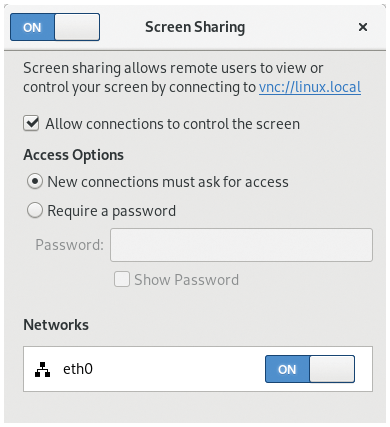The image size is (390, 427).
Task: Click the screen sharing description paragraph
Action: [192, 78]
